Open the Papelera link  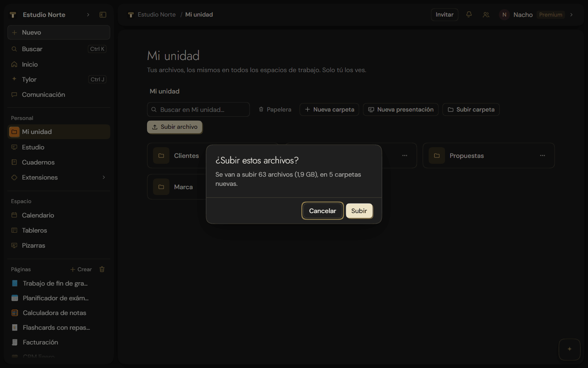275,110
